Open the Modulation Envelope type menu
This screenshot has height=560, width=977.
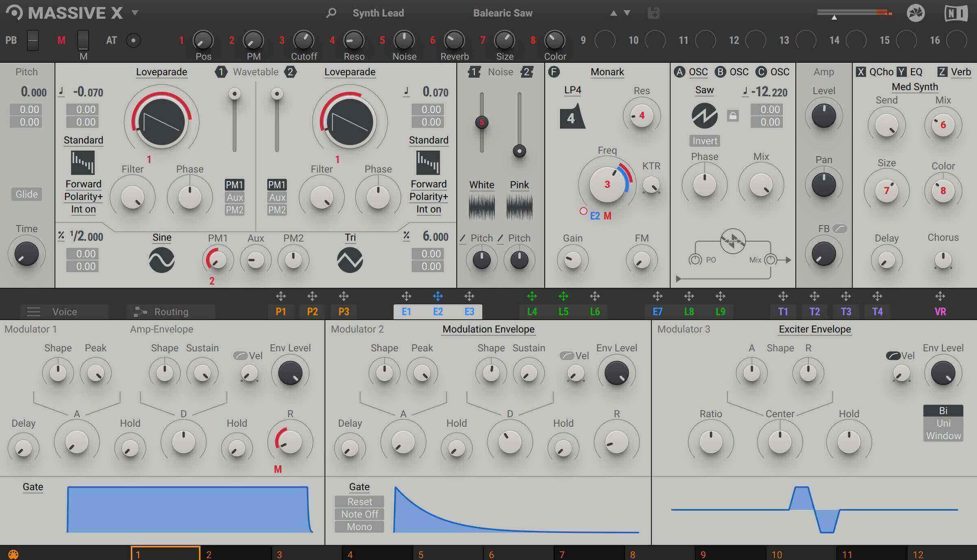click(x=488, y=329)
